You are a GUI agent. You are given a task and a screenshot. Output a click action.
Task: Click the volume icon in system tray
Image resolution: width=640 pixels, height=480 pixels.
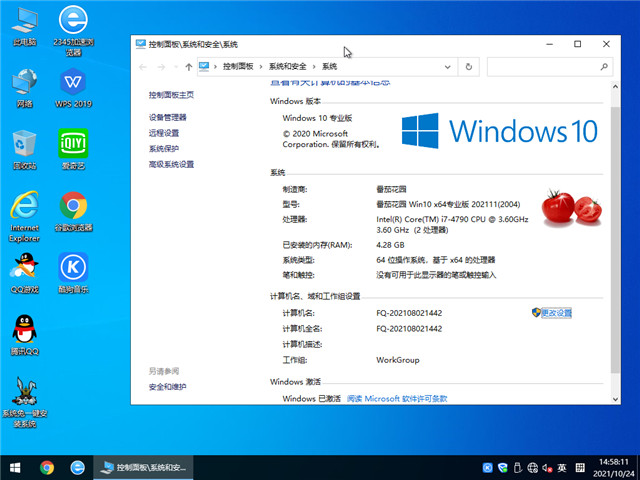point(547,467)
